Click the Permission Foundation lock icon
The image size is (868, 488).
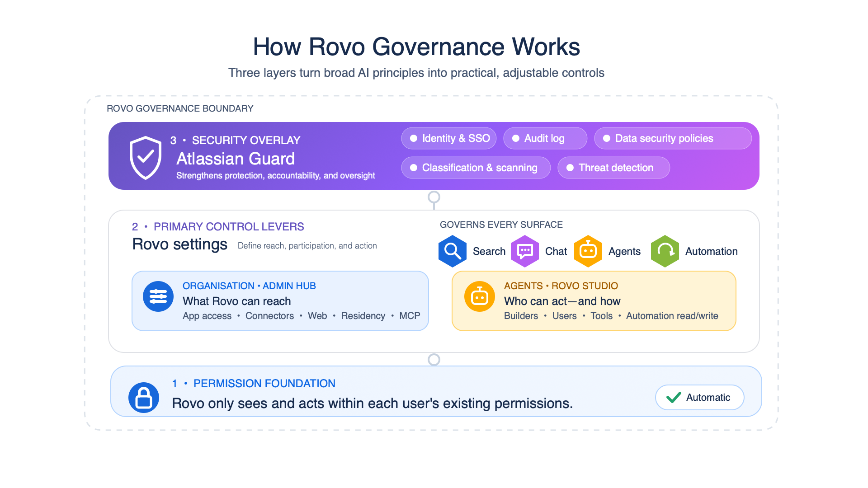(144, 398)
